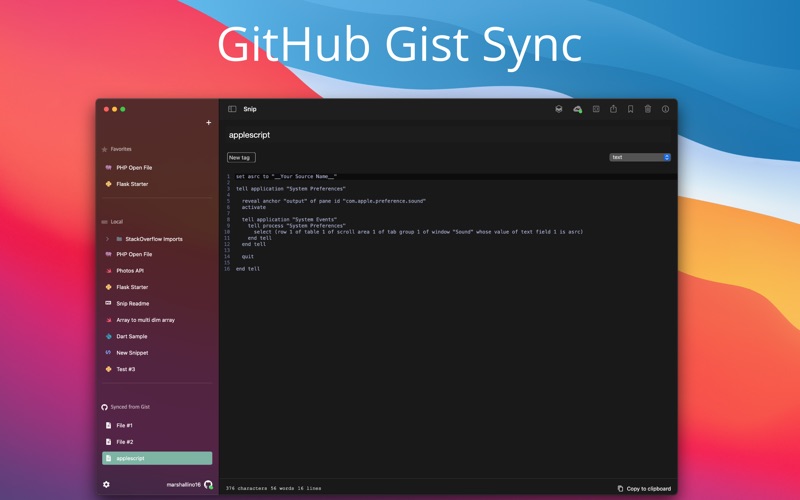Image resolution: width=800 pixels, height=500 pixels.
Task: Click code line 'tell application "System Preferences"'
Action: [x=290, y=189]
